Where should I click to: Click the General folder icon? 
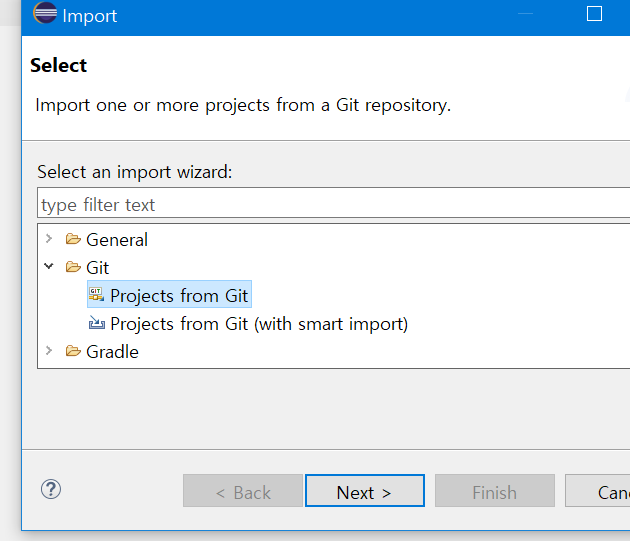coord(73,239)
